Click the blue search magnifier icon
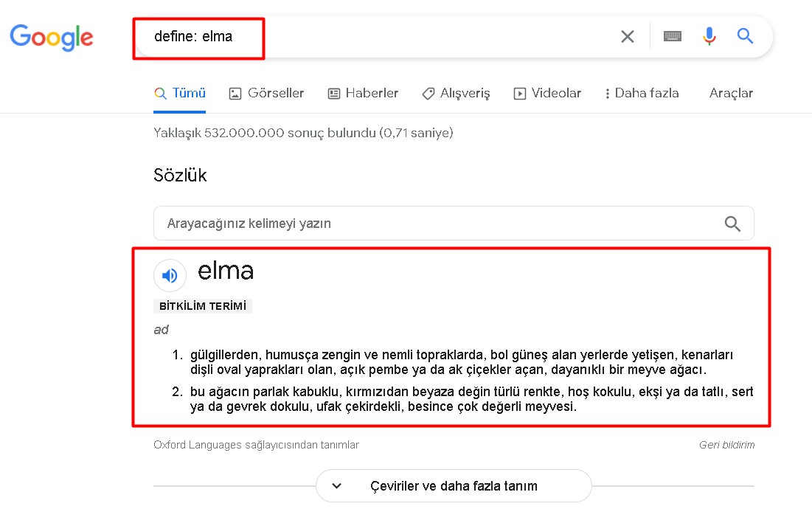Viewport: 812px width, 509px height. click(745, 35)
